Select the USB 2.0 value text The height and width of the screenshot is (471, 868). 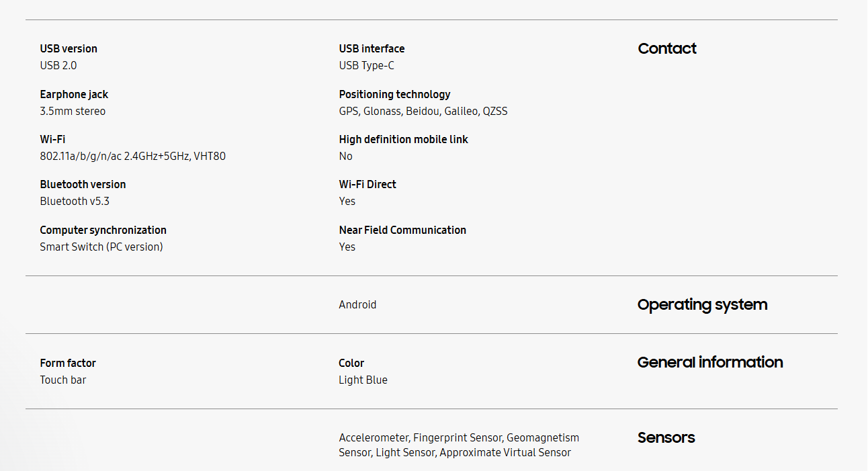[x=58, y=65]
